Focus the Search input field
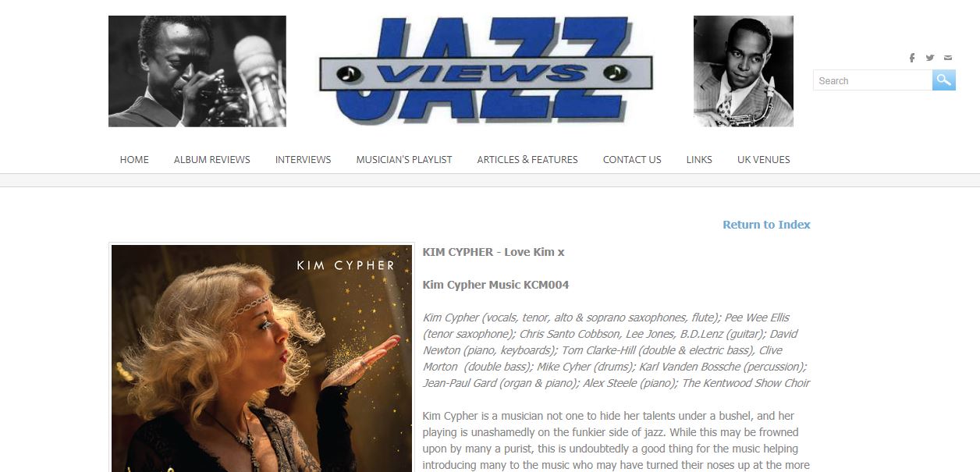Viewport: 980px width, 472px height. (872, 80)
